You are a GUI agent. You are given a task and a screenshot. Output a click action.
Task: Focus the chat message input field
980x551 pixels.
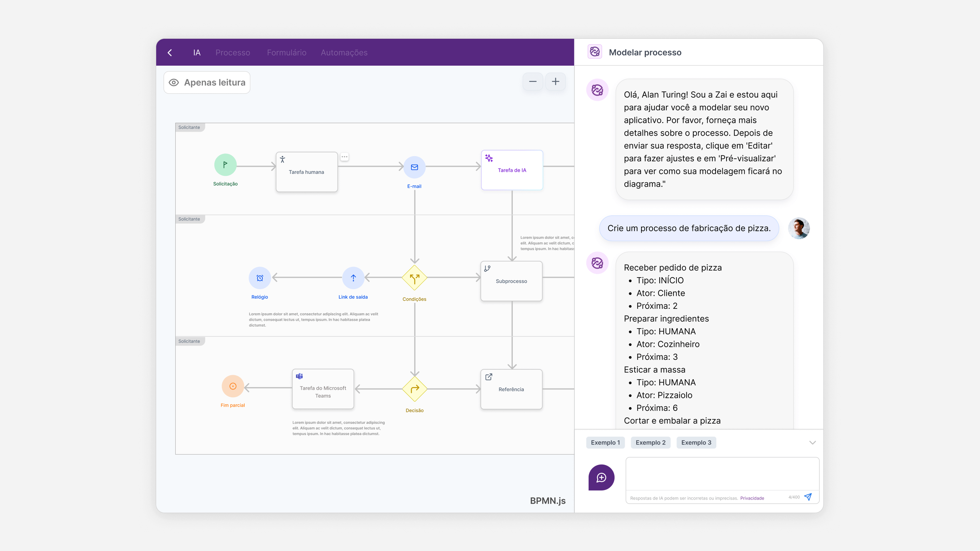(722, 474)
